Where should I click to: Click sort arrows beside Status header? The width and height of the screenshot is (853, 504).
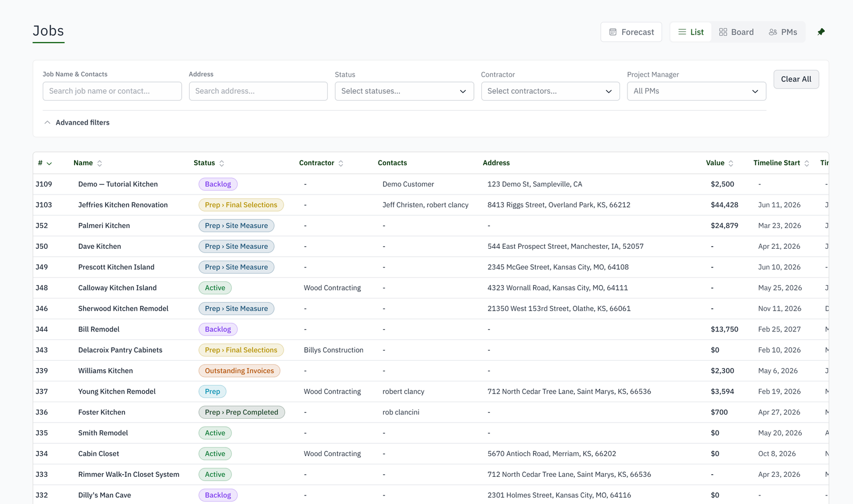coord(222,164)
